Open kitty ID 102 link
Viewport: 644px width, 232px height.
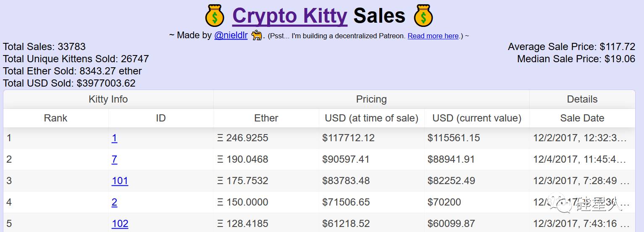click(x=120, y=224)
